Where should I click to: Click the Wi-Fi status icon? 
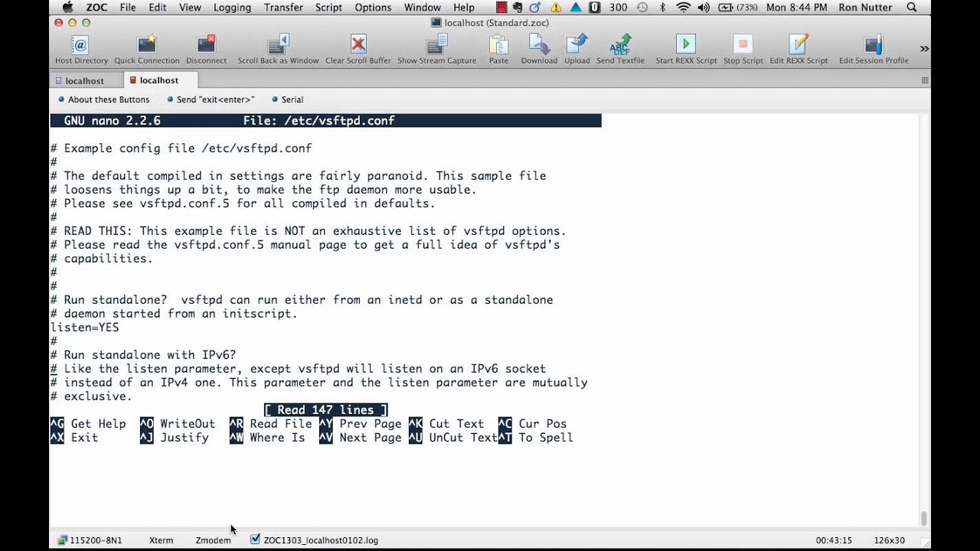[683, 8]
